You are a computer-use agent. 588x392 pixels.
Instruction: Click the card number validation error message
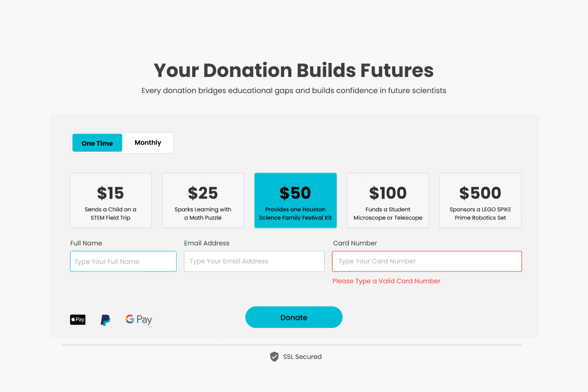(386, 281)
